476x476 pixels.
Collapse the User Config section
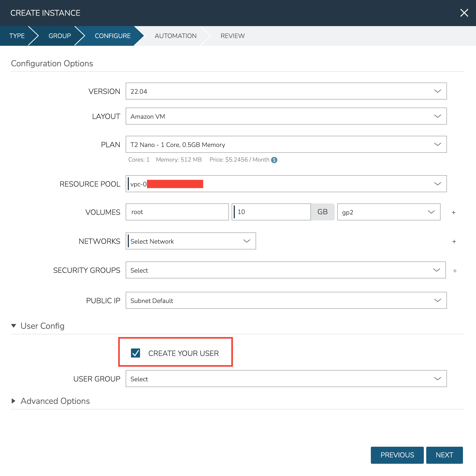pos(14,326)
